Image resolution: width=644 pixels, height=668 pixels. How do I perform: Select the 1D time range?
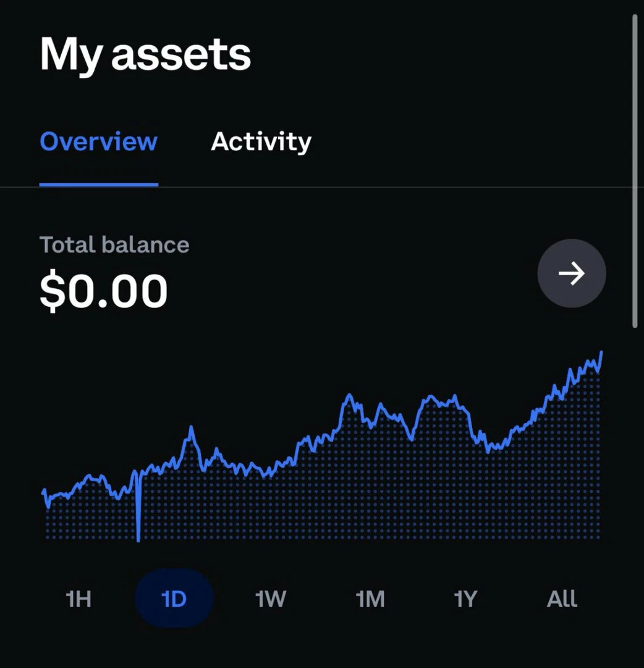[x=174, y=599]
